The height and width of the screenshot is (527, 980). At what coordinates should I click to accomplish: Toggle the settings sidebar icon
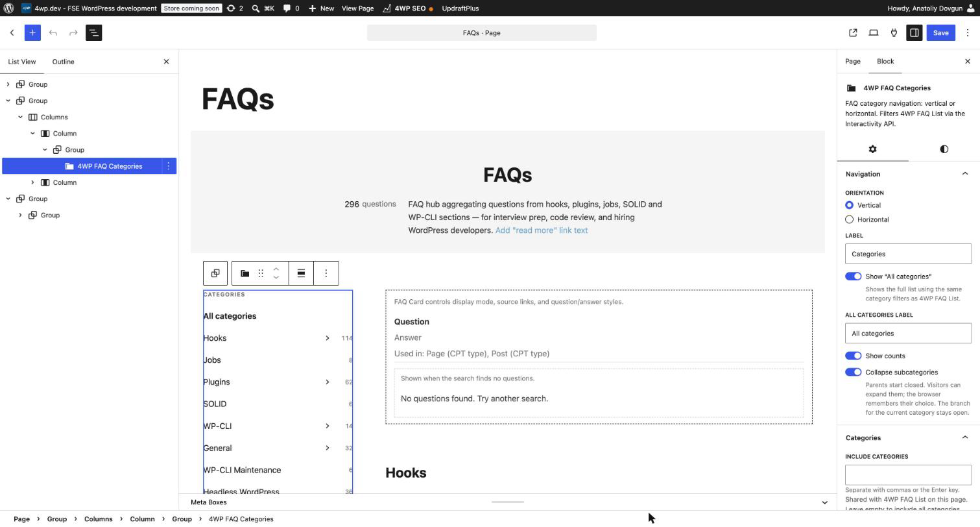click(x=914, y=32)
